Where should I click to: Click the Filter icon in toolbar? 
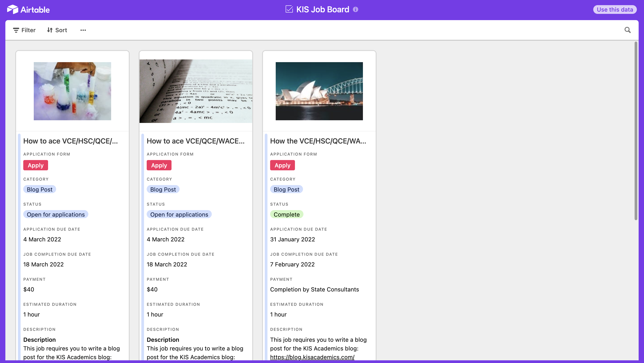coord(16,30)
